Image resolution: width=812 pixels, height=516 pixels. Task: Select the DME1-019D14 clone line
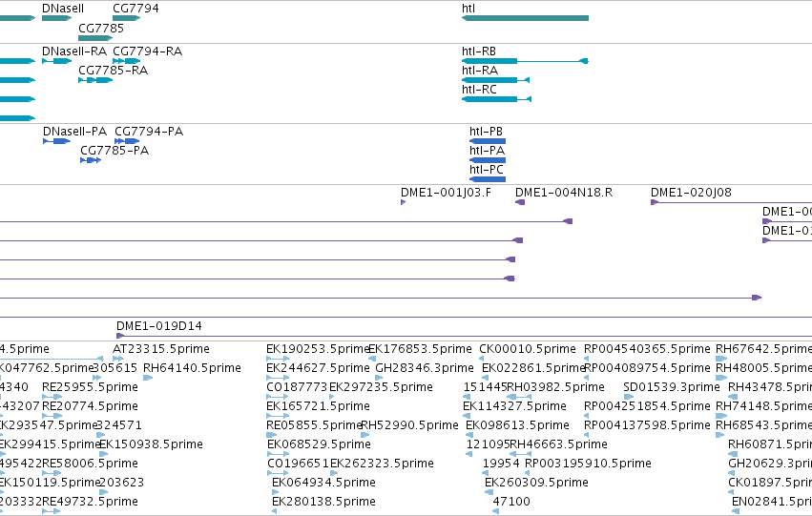[464, 336]
